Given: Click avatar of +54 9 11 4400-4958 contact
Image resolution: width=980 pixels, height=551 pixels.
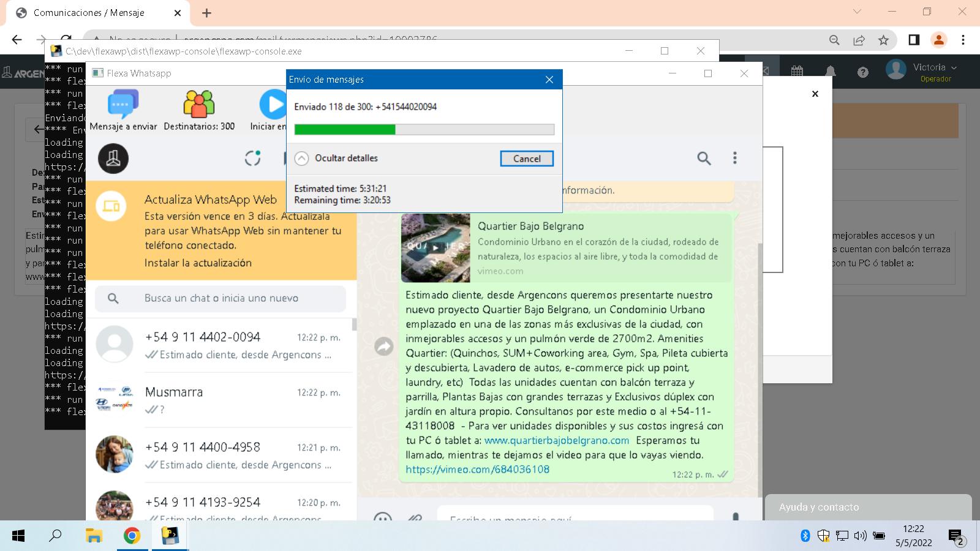Looking at the screenshot, I should point(115,454).
